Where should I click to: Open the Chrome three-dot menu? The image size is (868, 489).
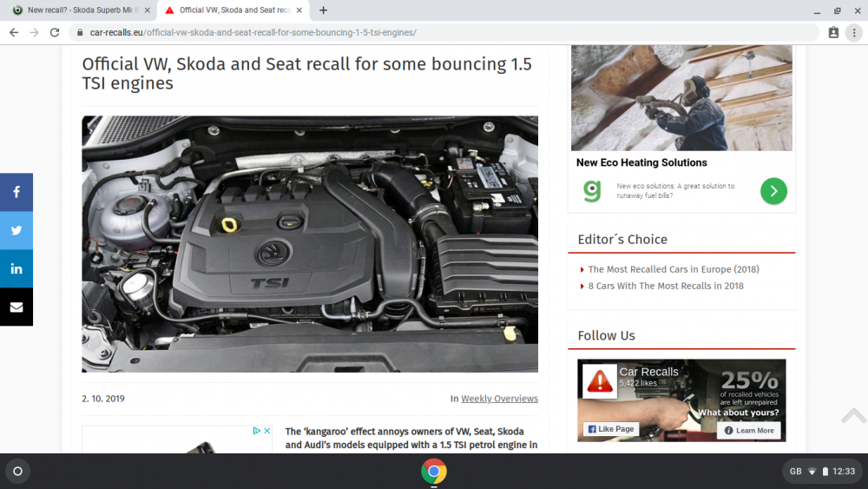point(854,33)
